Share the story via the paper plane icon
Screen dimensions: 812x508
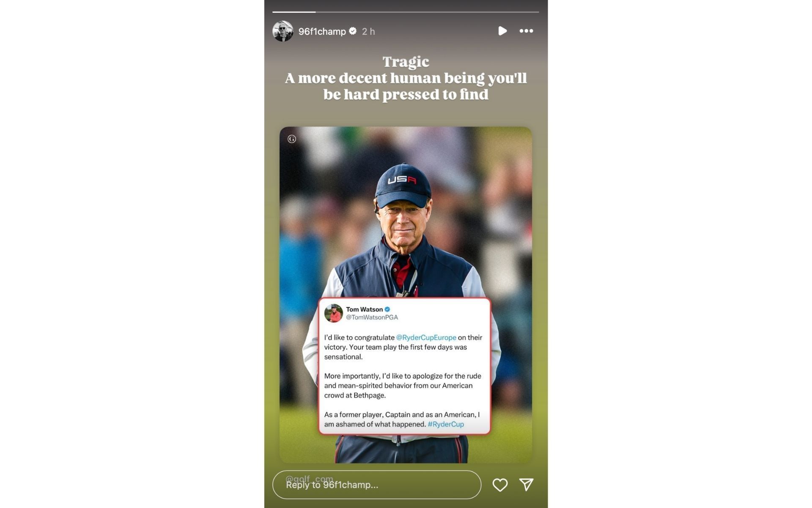(527, 484)
